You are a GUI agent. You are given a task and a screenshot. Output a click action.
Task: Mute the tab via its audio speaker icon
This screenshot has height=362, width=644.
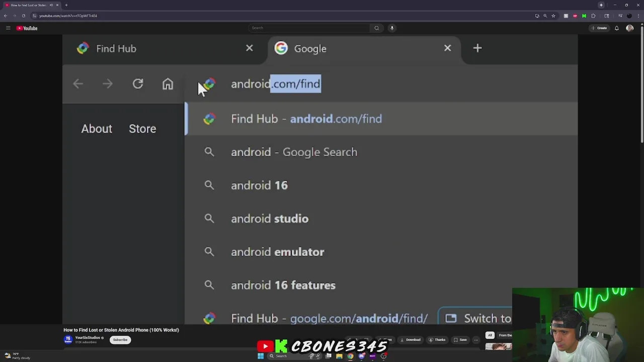coord(51,5)
